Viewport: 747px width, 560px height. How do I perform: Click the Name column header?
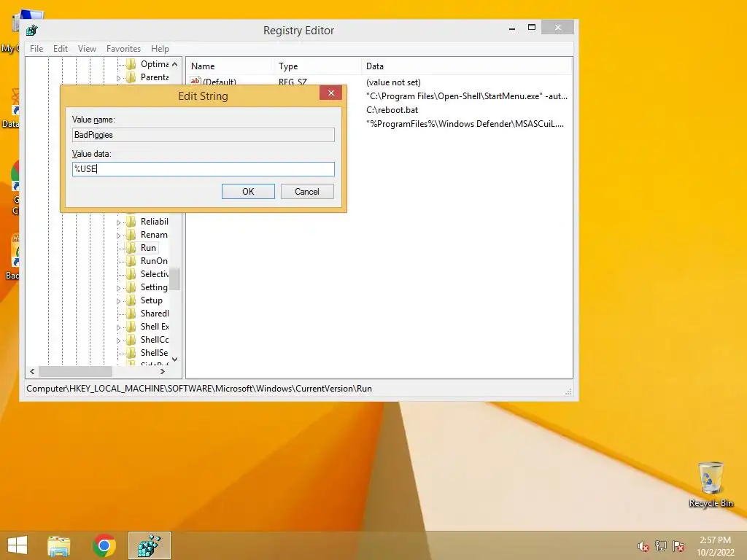click(228, 66)
